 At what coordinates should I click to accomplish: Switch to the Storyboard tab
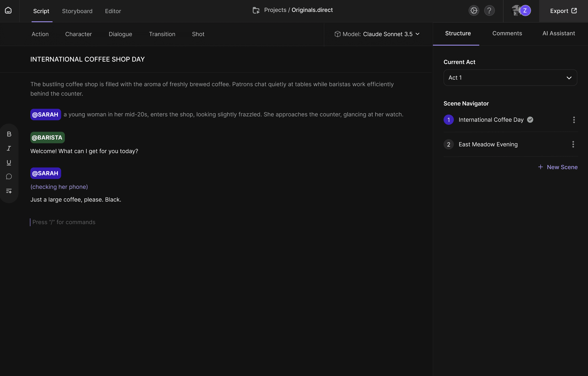[77, 11]
